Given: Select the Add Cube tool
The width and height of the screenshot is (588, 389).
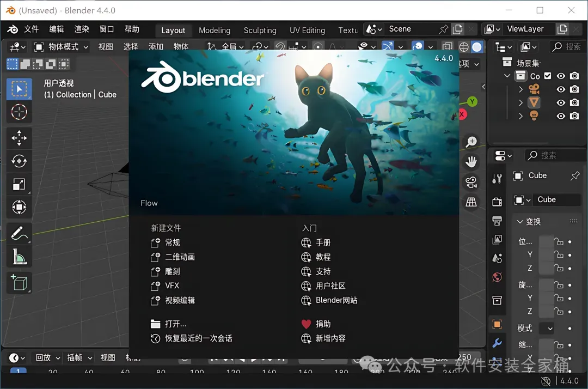Looking at the screenshot, I should (19, 282).
